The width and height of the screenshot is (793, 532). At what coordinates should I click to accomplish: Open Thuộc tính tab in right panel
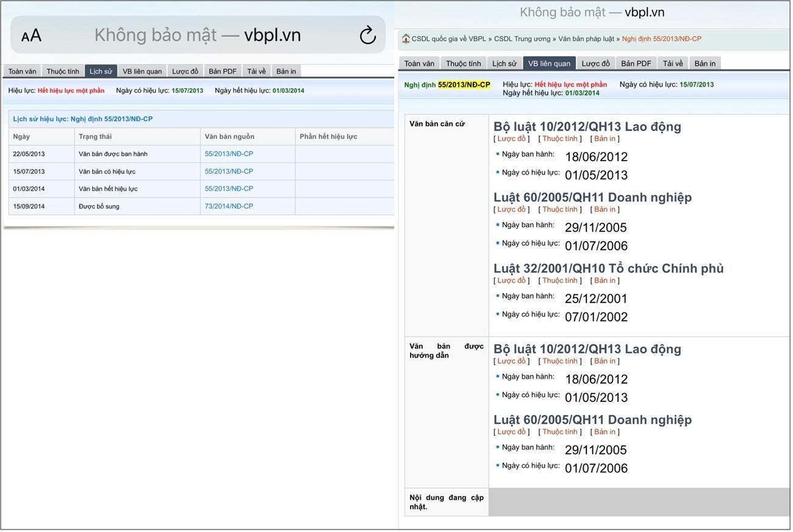(x=464, y=63)
